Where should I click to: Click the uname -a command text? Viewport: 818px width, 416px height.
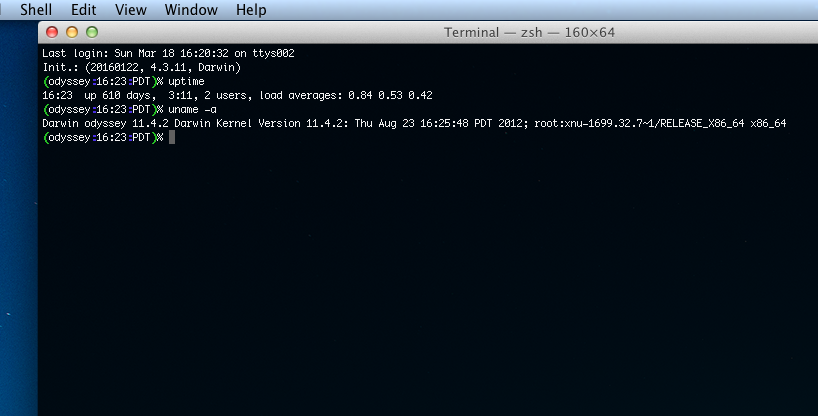(193, 110)
